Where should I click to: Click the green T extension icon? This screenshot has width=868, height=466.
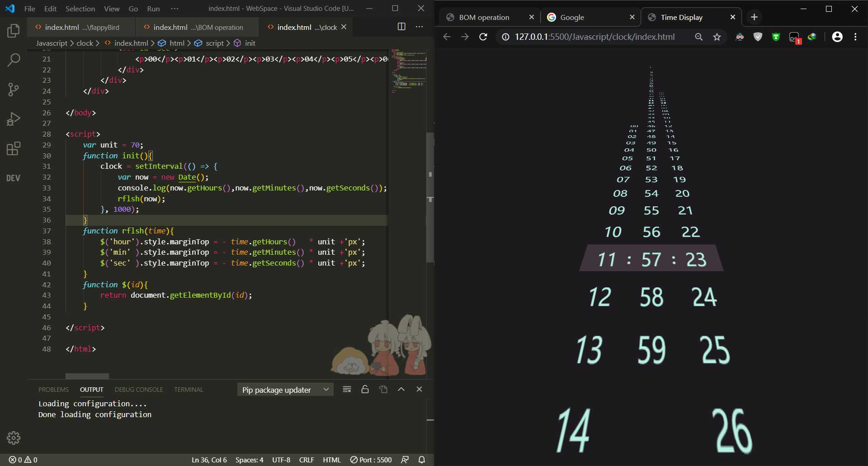tap(776, 37)
